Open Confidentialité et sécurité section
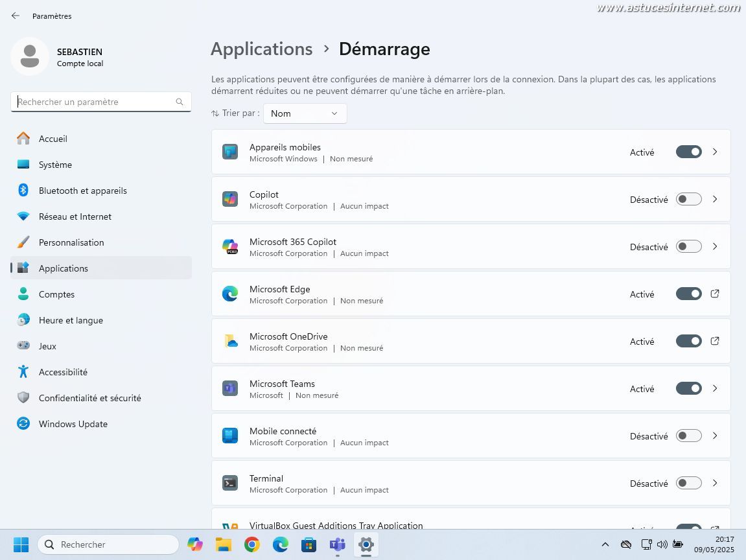The width and height of the screenshot is (746, 560). (101, 398)
